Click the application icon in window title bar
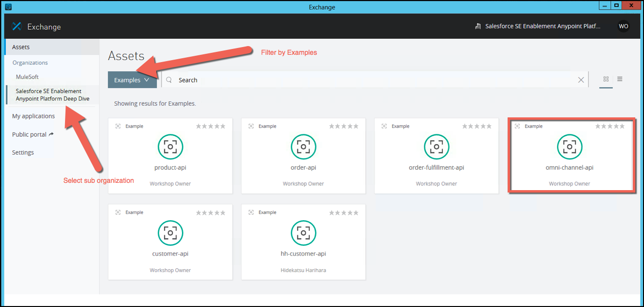644x307 pixels. [x=8, y=7]
